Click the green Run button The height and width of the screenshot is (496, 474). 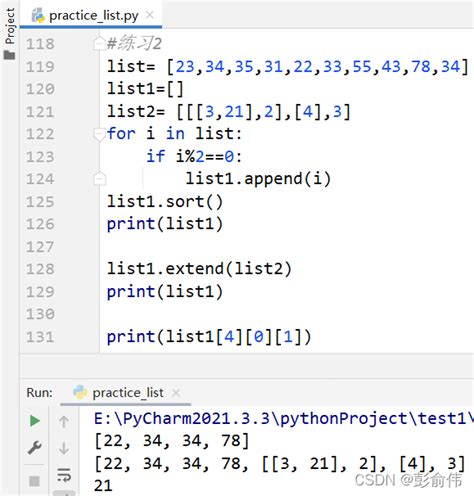35,421
